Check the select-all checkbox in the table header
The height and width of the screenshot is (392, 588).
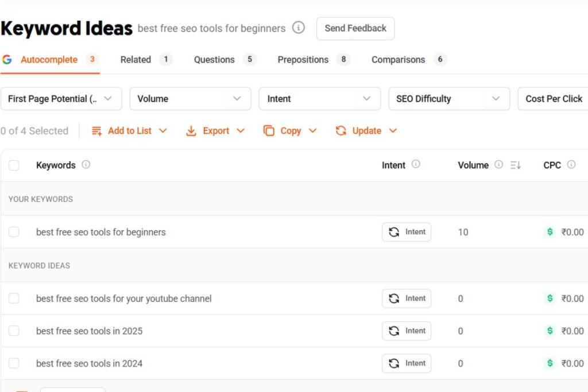click(14, 165)
